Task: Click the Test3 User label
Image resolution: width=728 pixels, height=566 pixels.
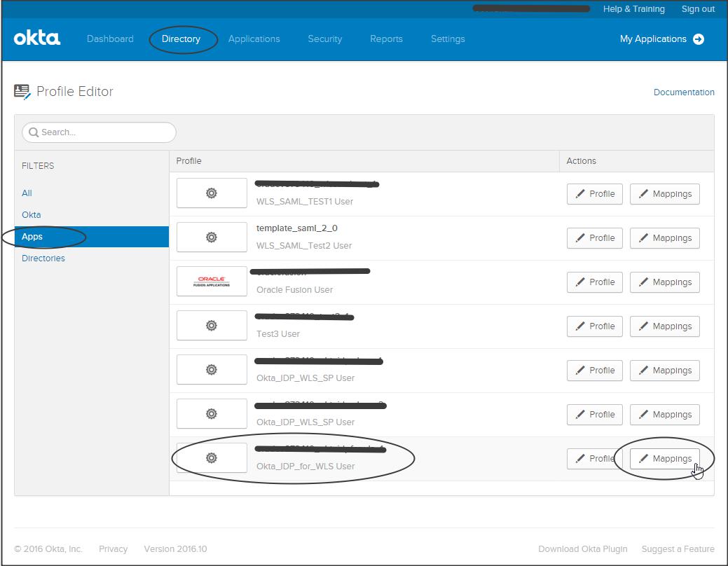Action: [278, 334]
